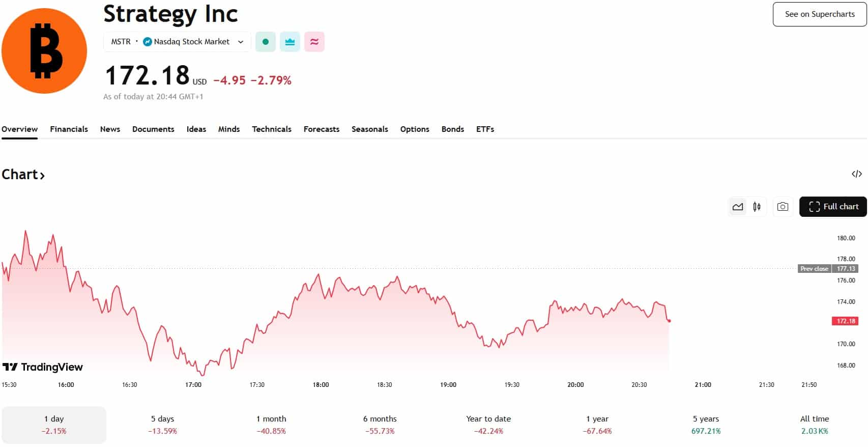Switch to the Technicals tab
Image resolution: width=868 pixels, height=447 pixels.
[272, 129]
